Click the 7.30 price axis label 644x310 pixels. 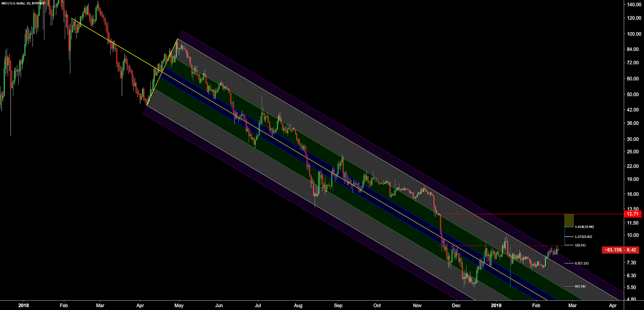pyautogui.click(x=632, y=263)
